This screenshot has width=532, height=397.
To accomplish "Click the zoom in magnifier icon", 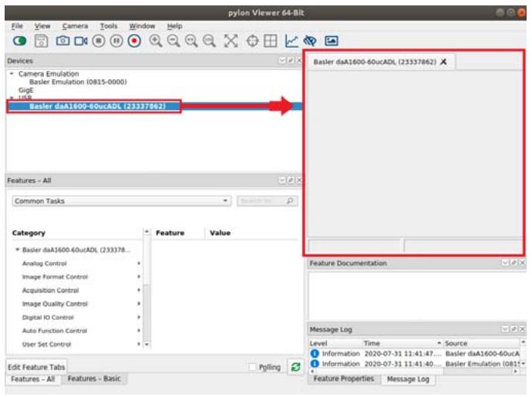I will click(156, 41).
